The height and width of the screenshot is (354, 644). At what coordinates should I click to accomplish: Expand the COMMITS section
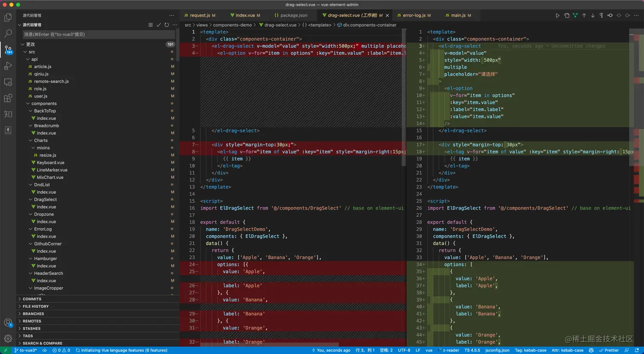pos(32,299)
